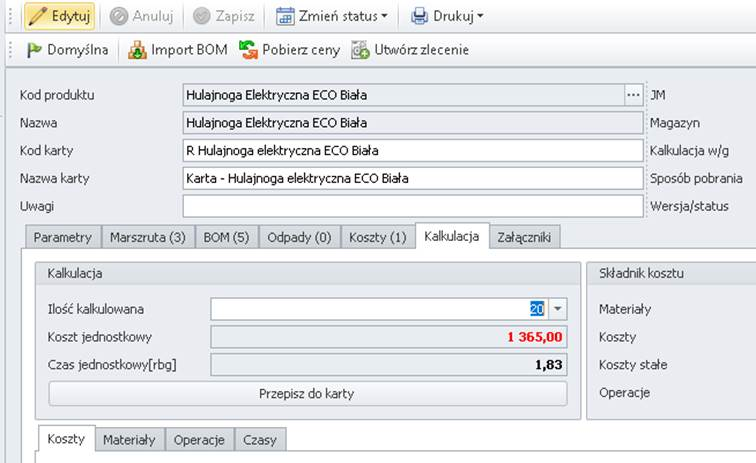The width and height of the screenshot is (756, 463).
Task: Expand the Drukuj dropdown arrow
Action: (x=480, y=17)
